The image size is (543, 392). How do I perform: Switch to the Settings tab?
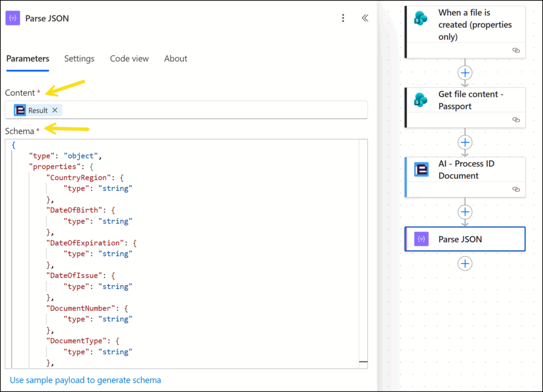79,59
